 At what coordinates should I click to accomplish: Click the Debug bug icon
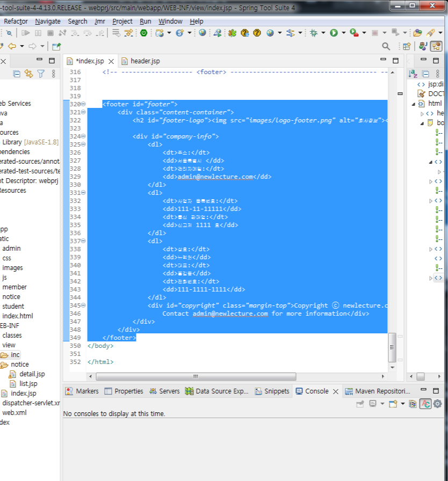pyautogui.click(x=314, y=33)
